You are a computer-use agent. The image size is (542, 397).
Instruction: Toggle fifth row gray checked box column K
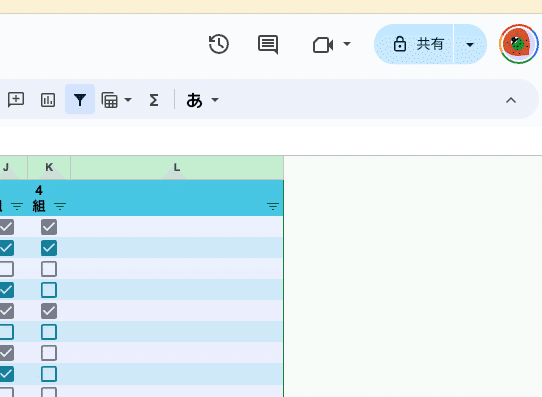pos(49,311)
